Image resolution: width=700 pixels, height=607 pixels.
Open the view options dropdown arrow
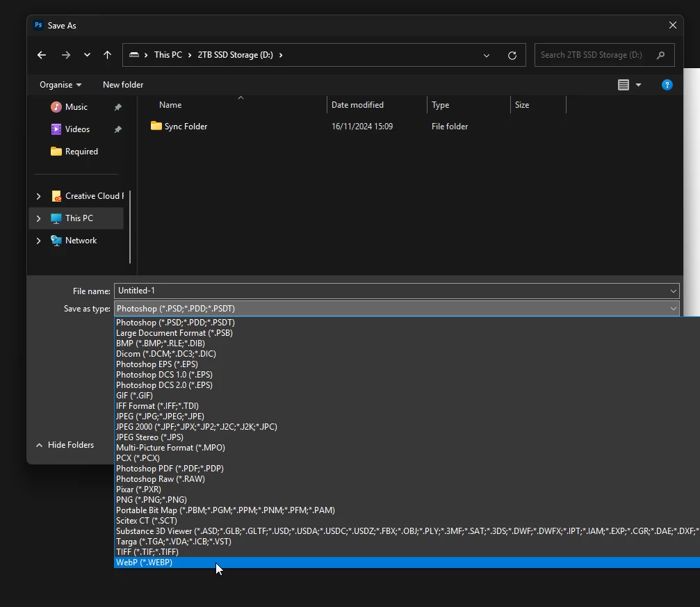(638, 85)
